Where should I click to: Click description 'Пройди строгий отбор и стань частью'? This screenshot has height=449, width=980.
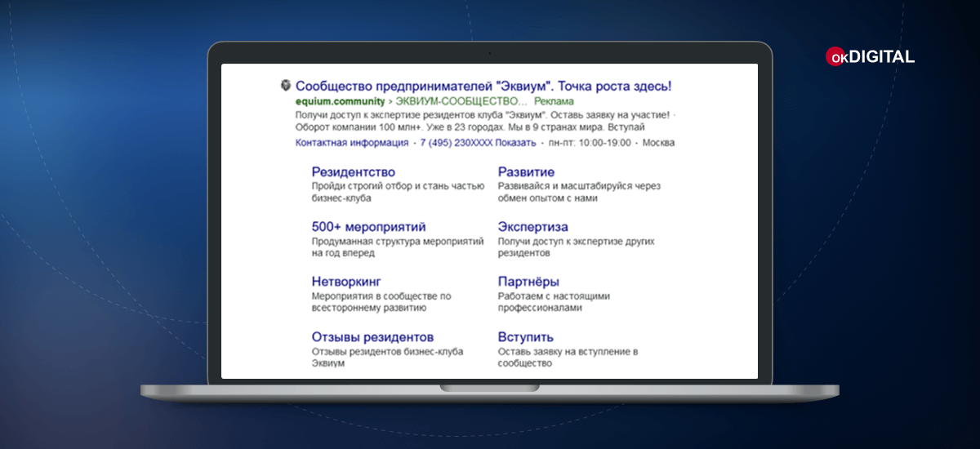pos(398,186)
